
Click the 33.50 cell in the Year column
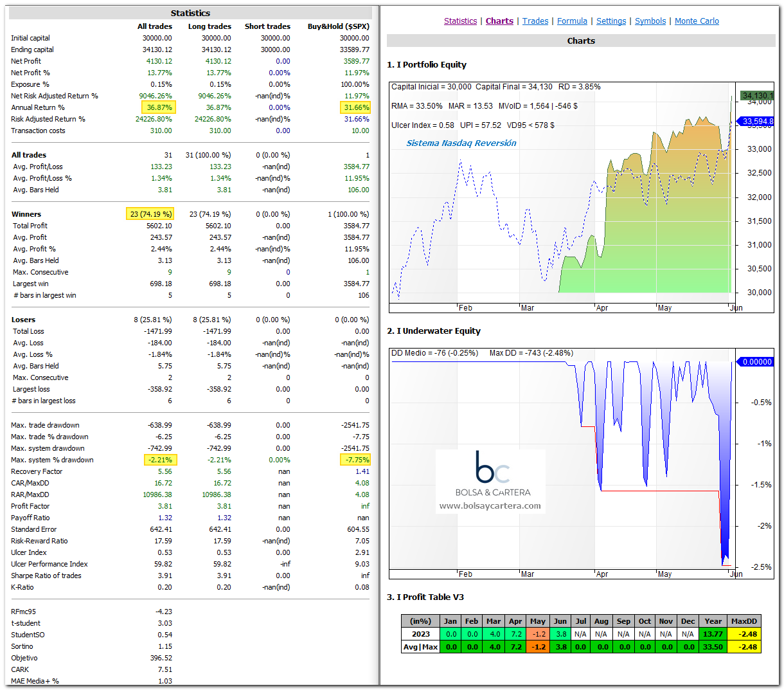point(713,646)
